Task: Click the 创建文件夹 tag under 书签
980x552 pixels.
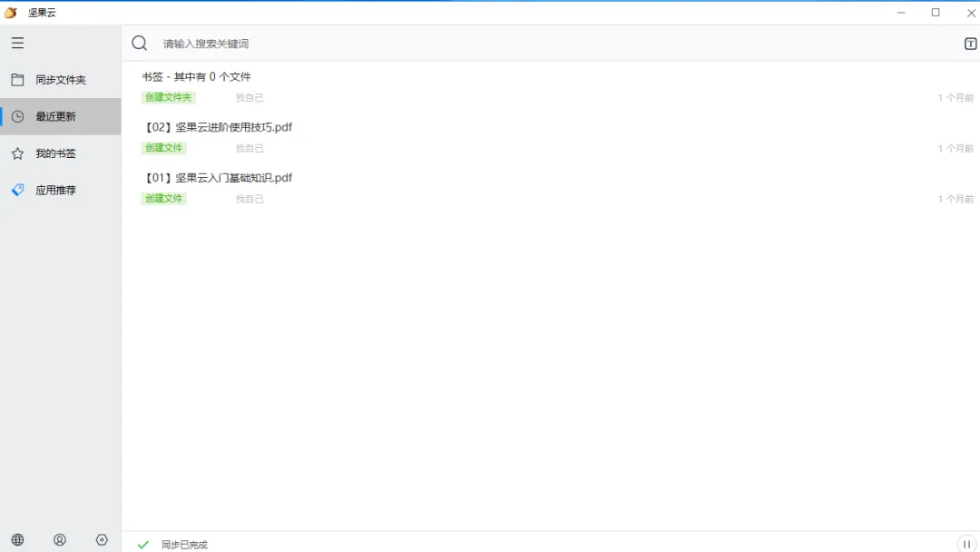Action: (x=168, y=97)
